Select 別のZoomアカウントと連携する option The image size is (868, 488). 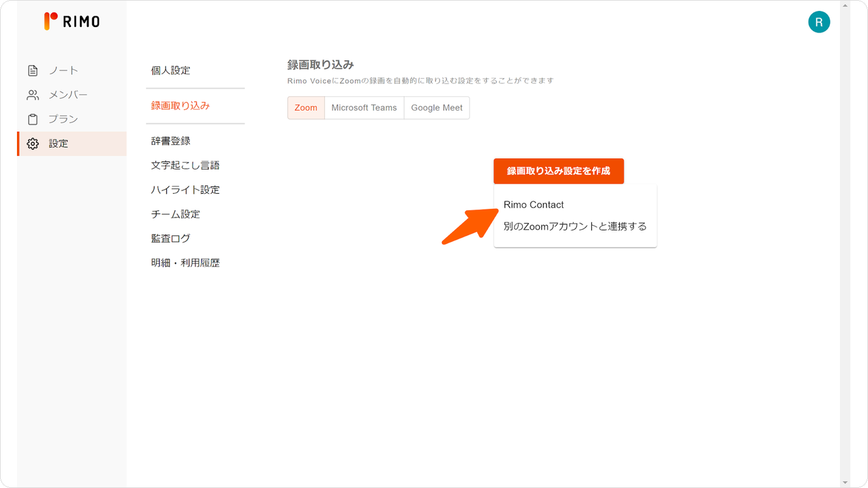pos(575,226)
